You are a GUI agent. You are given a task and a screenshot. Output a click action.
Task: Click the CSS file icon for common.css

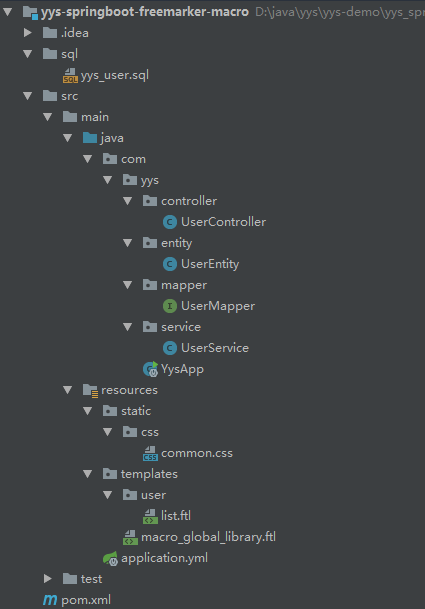(150, 453)
